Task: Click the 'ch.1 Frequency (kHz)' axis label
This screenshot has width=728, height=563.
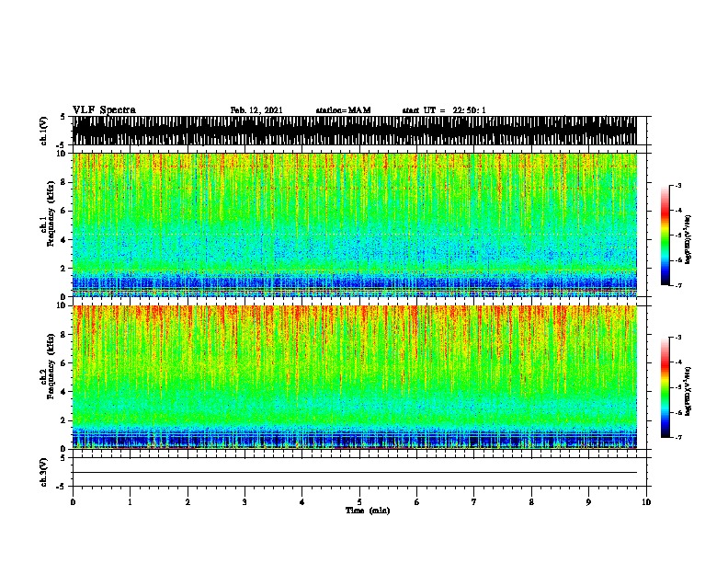Action: (x=47, y=213)
